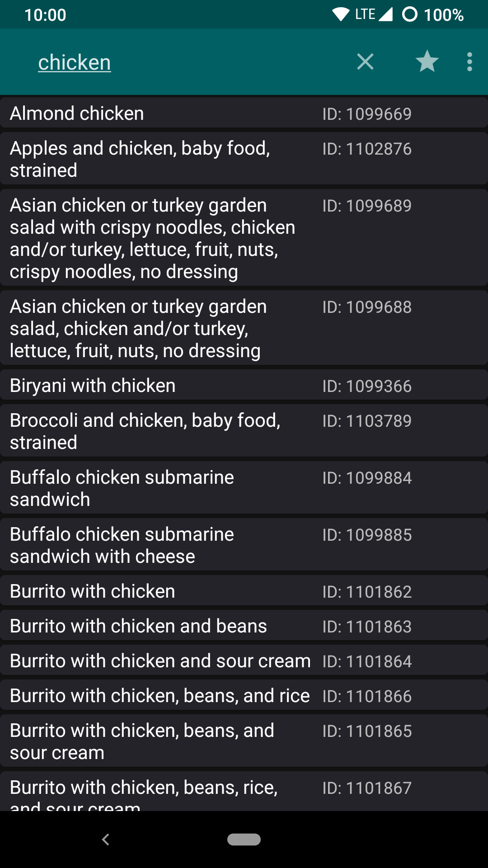The image size is (488, 868).
Task: Choose Broccoli and chicken baby food
Action: [244, 431]
